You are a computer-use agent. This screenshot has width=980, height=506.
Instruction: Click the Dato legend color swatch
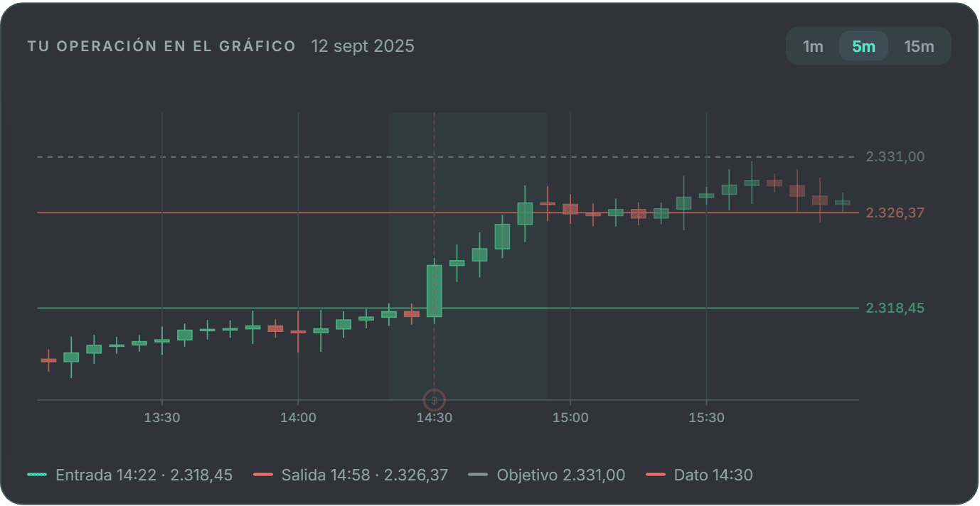656,475
